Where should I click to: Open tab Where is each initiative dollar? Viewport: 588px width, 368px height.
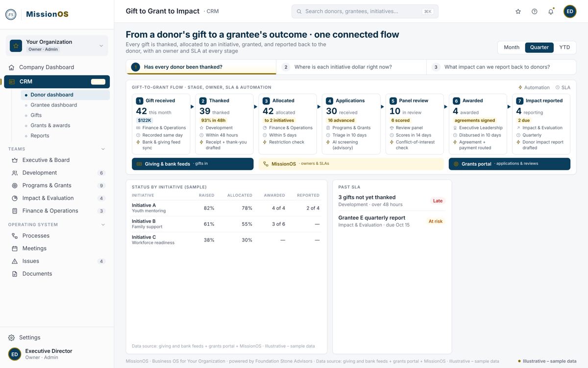[x=351, y=67]
